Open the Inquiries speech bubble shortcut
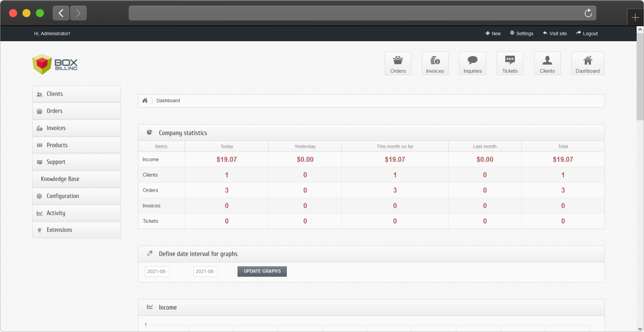Viewport: 644px width, 332px height. [472, 64]
